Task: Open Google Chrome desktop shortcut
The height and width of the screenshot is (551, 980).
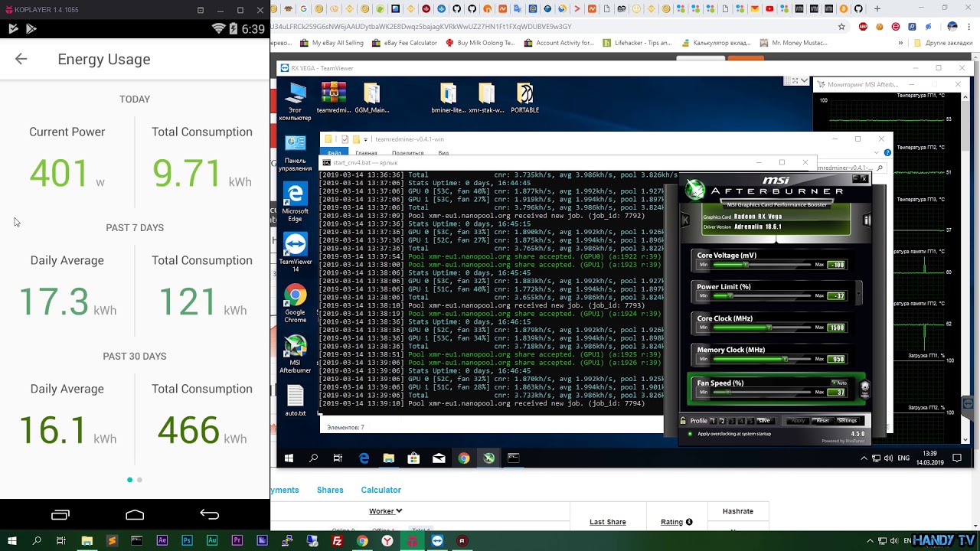Action: pyautogui.click(x=295, y=304)
